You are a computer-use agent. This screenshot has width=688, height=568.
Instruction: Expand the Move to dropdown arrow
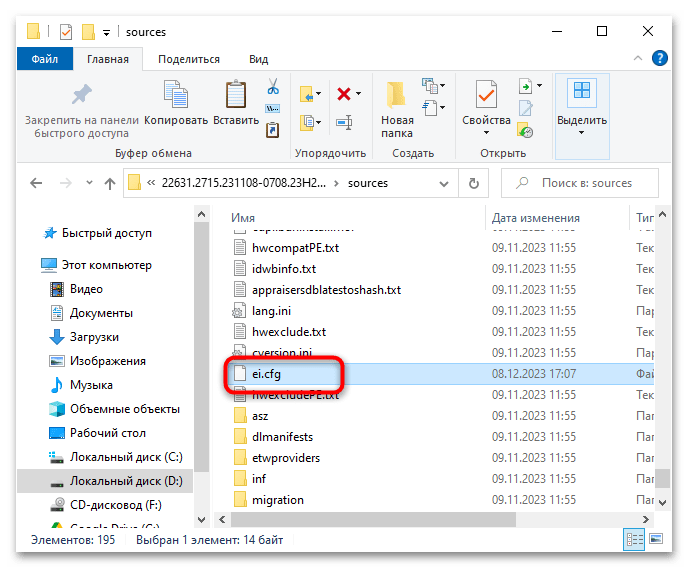pos(319,93)
